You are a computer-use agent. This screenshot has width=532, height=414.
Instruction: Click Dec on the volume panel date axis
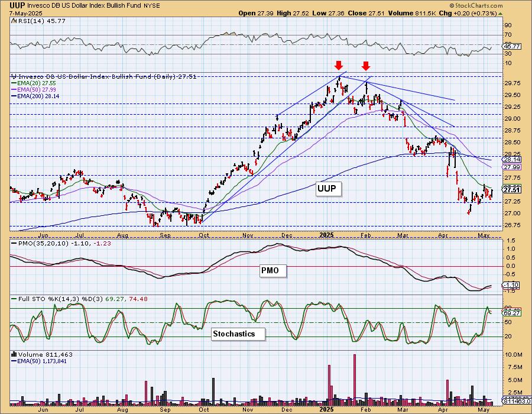(x=287, y=410)
